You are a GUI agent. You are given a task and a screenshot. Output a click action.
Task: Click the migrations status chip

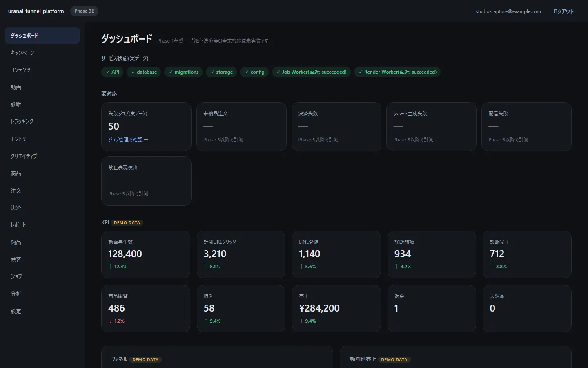(x=183, y=72)
